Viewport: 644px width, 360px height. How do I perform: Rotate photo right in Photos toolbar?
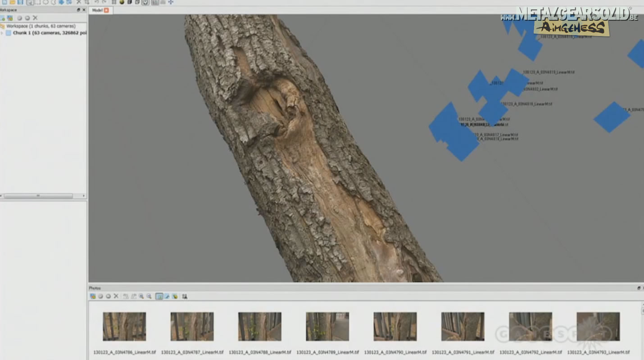coord(133,296)
